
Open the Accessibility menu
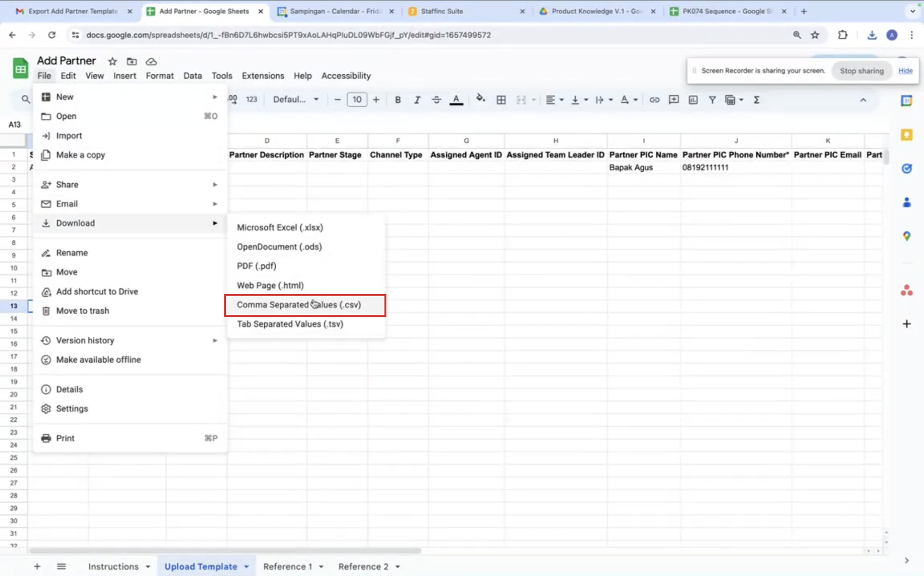click(346, 76)
